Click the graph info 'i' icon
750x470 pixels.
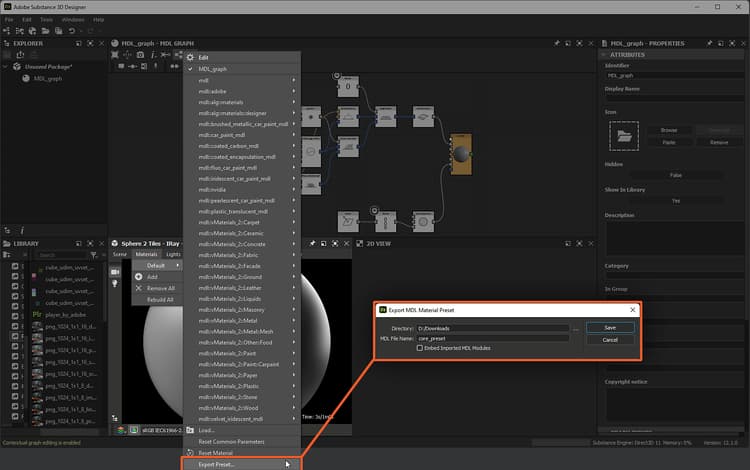coord(153,55)
